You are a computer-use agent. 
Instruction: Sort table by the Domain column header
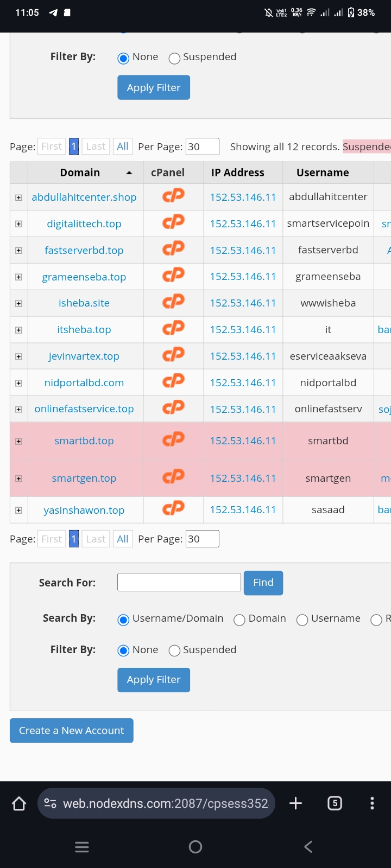[x=80, y=173]
